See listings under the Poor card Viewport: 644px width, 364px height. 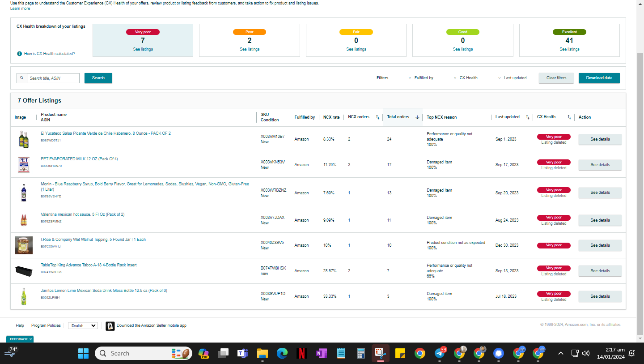[250, 49]
